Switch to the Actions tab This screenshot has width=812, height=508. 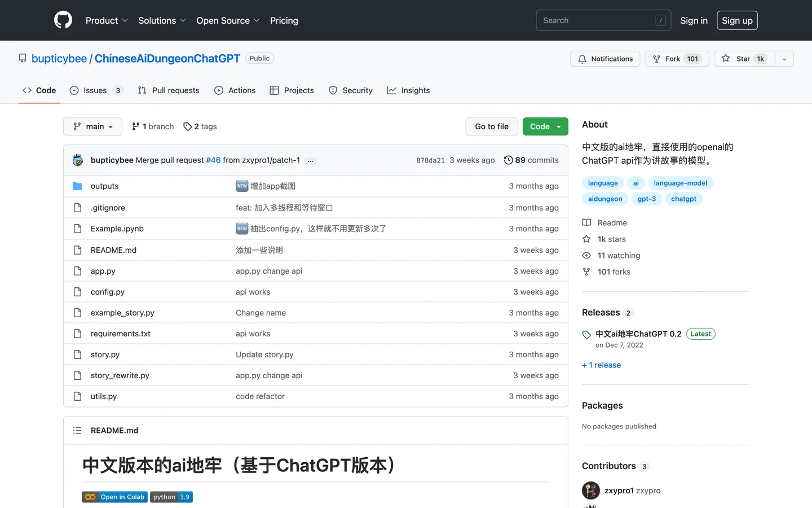235,90
